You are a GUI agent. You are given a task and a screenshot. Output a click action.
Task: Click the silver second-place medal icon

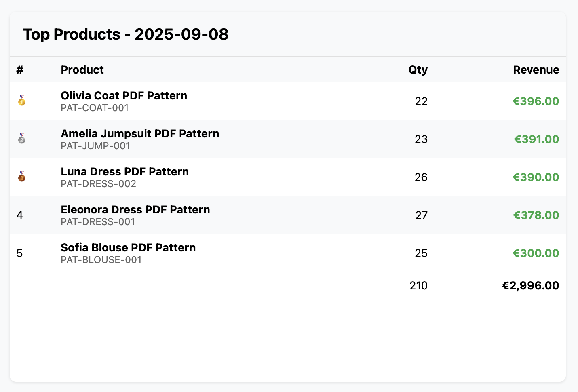click(22, 139)
